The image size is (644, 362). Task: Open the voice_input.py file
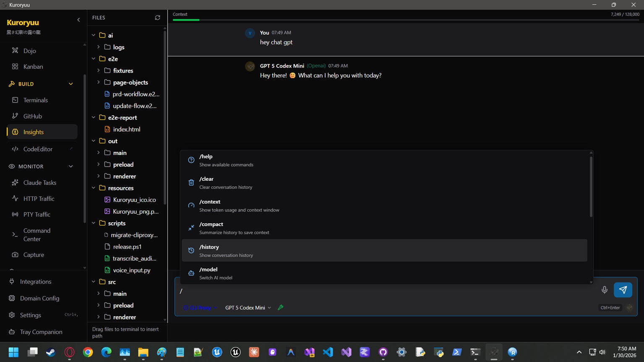coord(131,270)
